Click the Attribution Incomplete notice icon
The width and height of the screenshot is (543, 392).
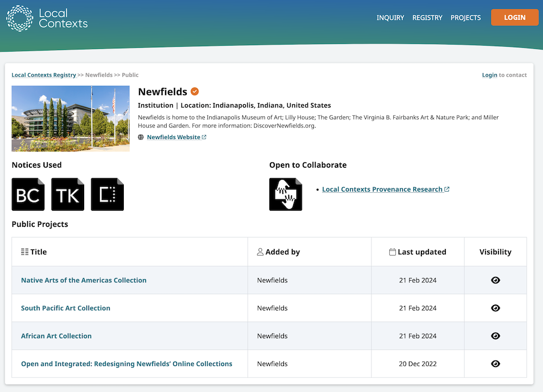tap(108, 194)
